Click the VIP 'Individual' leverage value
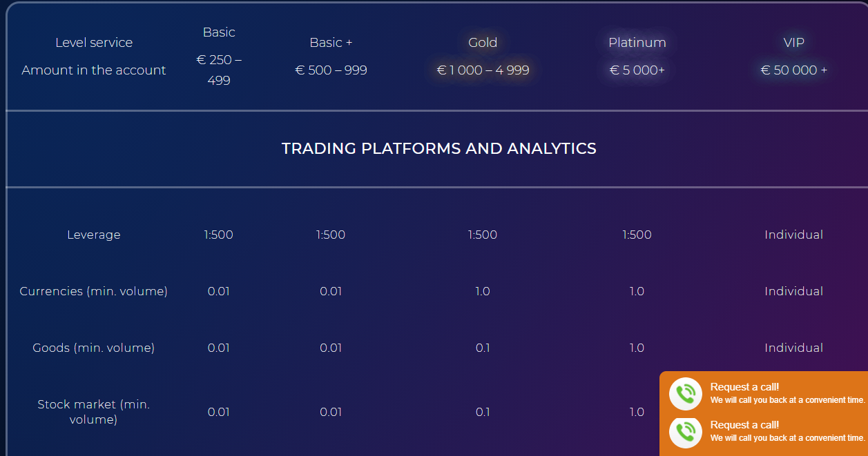Screen dimensions: 868x456 [x=794, y=235]
